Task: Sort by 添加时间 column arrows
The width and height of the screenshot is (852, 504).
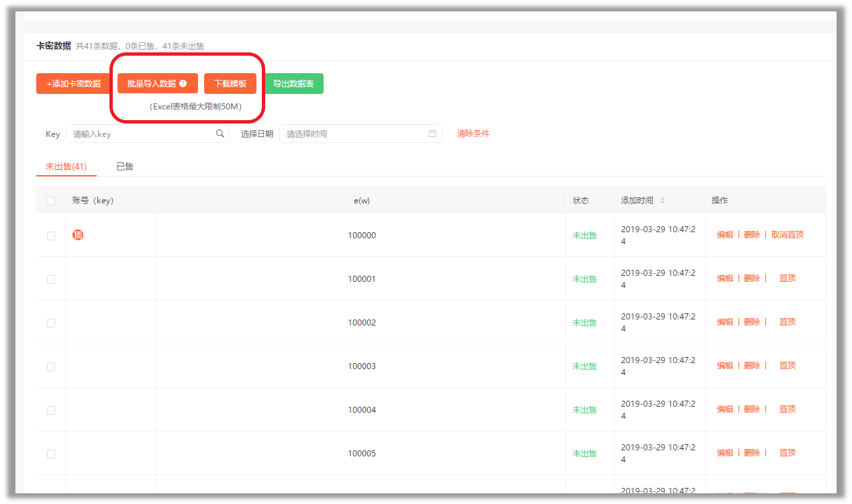Action: [x=663, y=201]
